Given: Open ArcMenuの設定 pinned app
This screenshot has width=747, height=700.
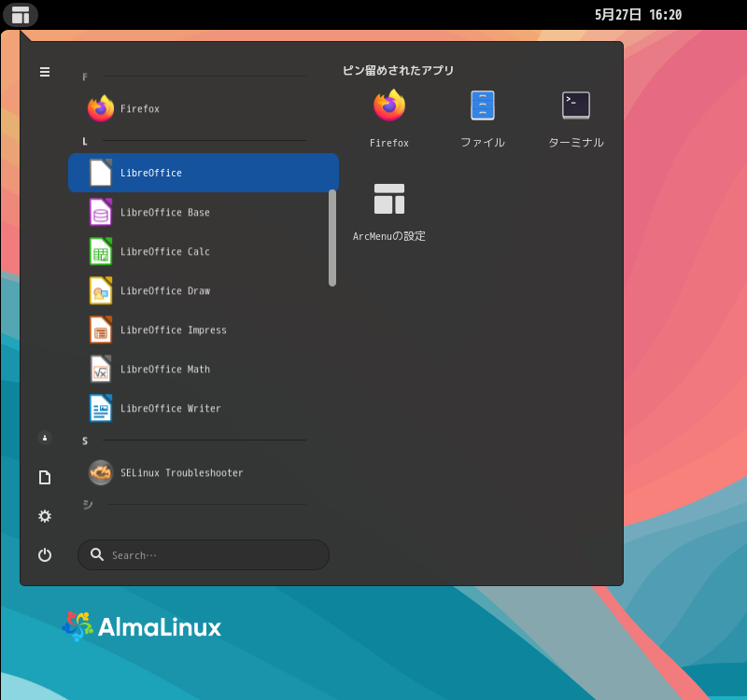Looking at the screenshot, I should tap(389, 213).
